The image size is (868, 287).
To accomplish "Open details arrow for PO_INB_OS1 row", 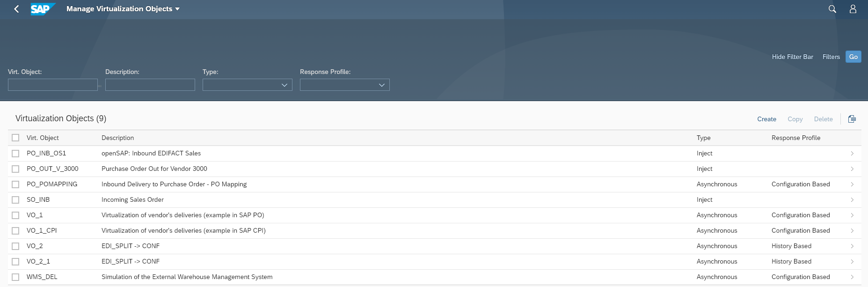I will 852,154.
